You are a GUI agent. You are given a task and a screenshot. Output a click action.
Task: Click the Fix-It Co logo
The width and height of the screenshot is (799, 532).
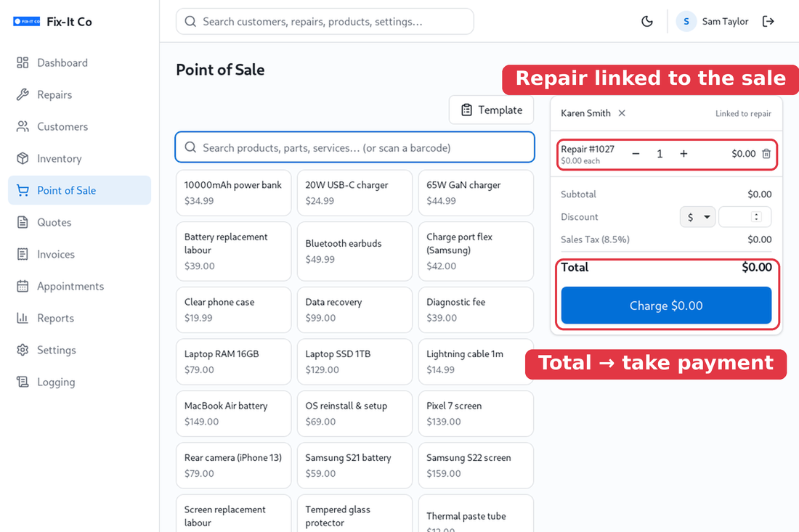coord(26,21)
